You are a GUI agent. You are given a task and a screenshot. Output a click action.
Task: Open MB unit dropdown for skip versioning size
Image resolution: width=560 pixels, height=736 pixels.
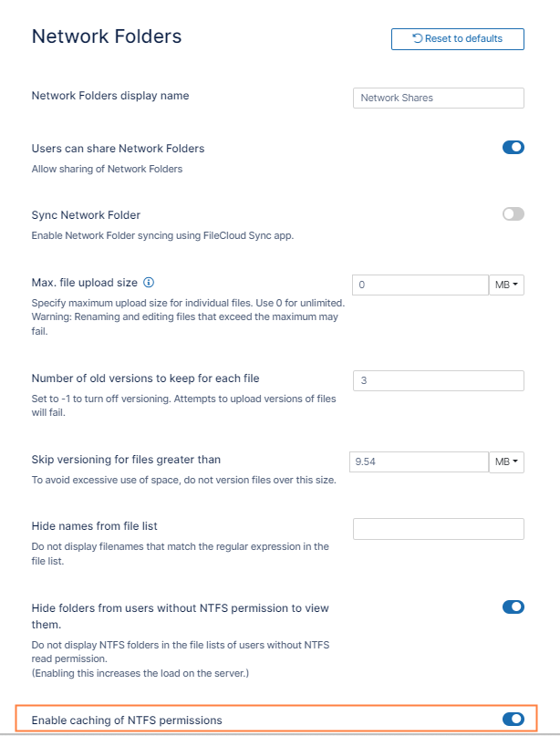point(507,461)
